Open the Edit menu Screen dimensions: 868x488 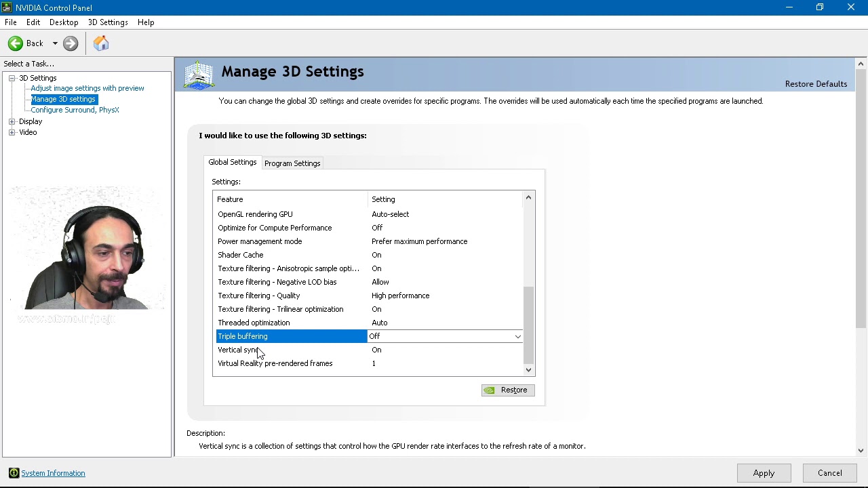(x=33, y=22)
